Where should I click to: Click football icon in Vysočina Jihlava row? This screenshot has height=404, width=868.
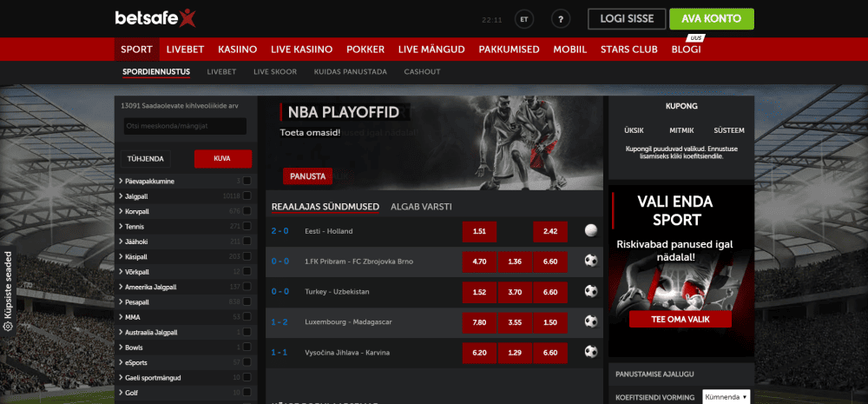[x=591, y=352]
